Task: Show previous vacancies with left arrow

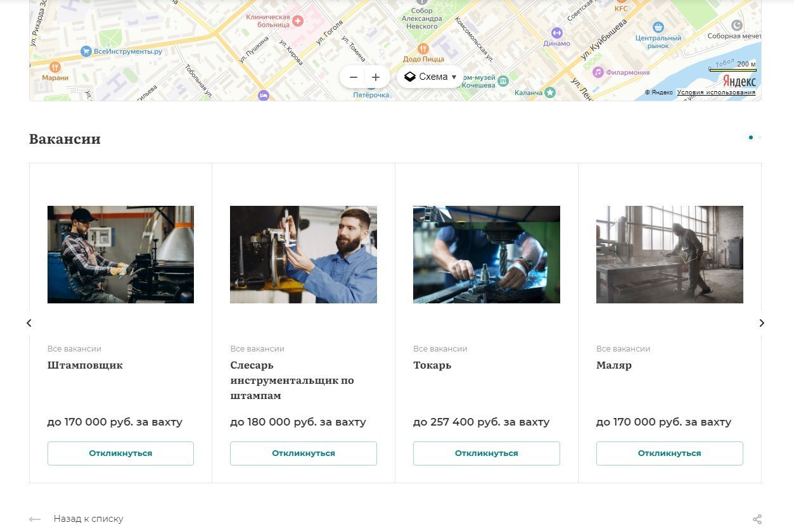Action: coord(29,323)
